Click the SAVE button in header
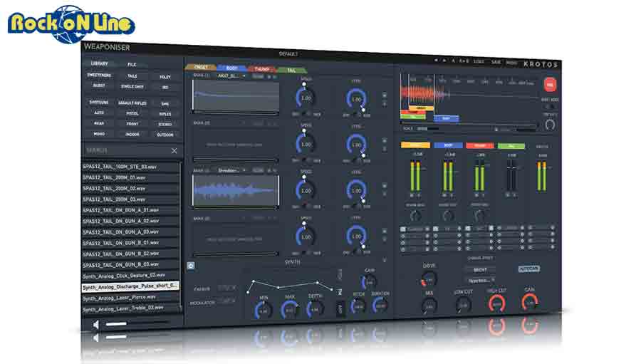Viewport: 641px width, 364px height. (496, 62)
